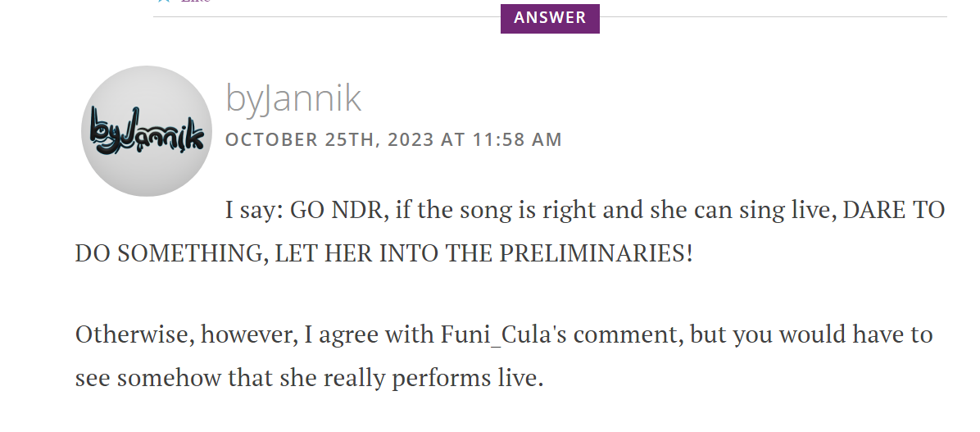Click the purple ANSWER button
Viewport: 980px width, 432px height.
click(x=550, y=18)
